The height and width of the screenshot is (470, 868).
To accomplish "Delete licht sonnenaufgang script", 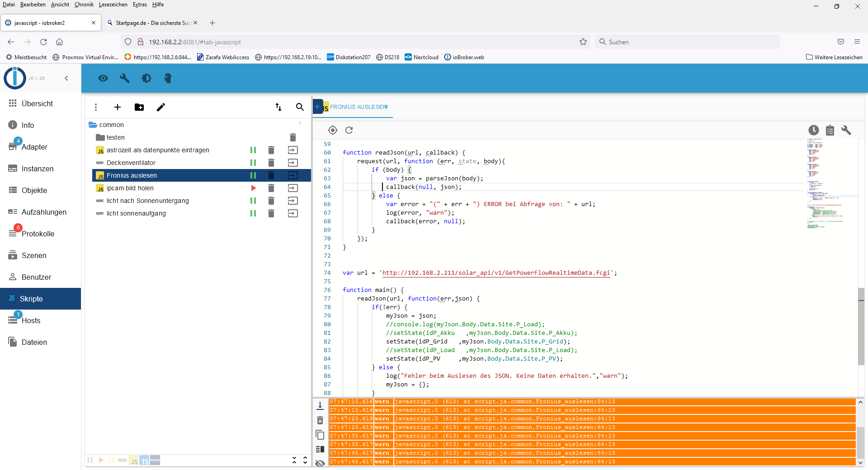I will (271, 213).
